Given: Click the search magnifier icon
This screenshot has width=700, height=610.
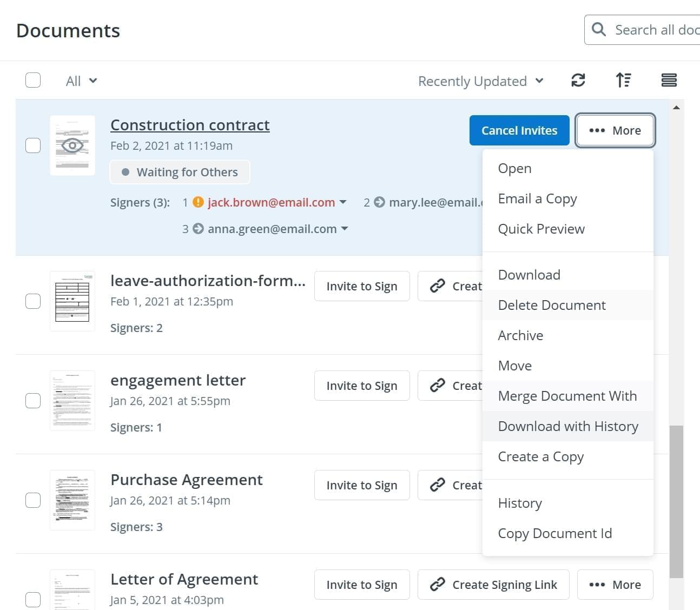Looking at the screenshot, I should [x=599, y=29].
